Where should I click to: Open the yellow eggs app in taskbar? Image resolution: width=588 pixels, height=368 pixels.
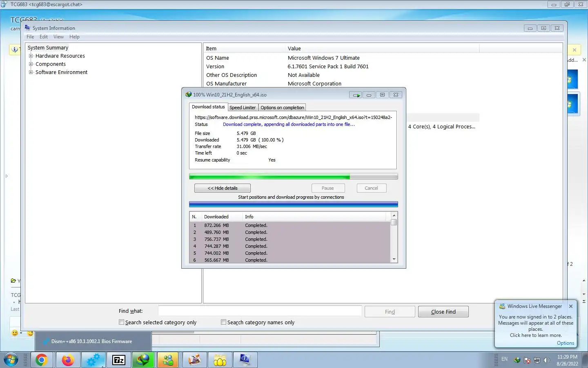pos(220,360)
